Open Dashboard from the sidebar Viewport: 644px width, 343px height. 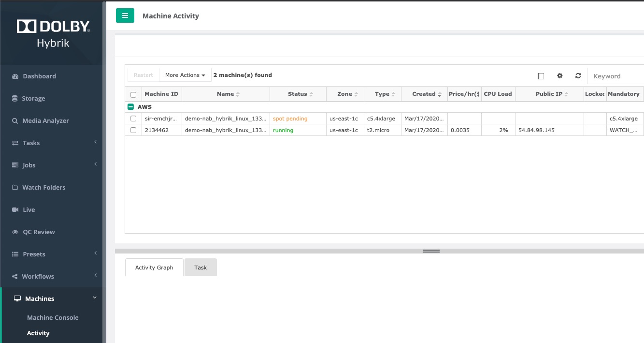click(x=40, y=76)
